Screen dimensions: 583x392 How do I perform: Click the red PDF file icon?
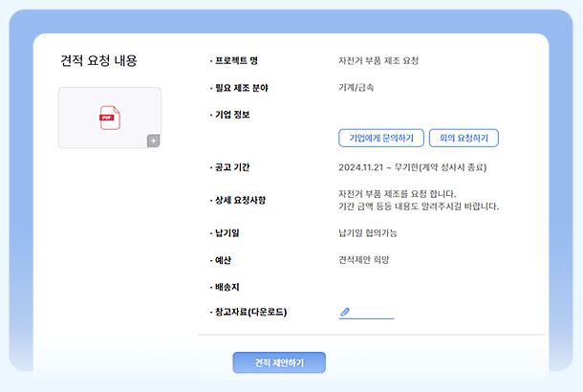[x=109, y=118]
